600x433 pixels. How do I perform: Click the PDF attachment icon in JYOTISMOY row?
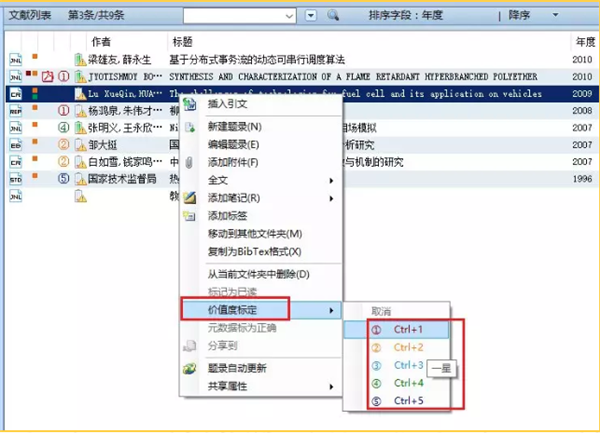47,77
